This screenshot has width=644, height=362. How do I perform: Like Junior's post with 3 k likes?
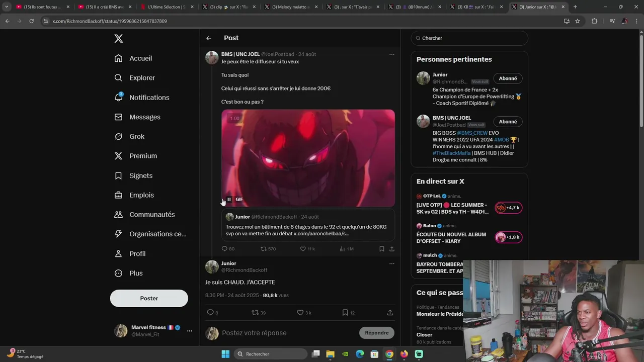point(304,313)
